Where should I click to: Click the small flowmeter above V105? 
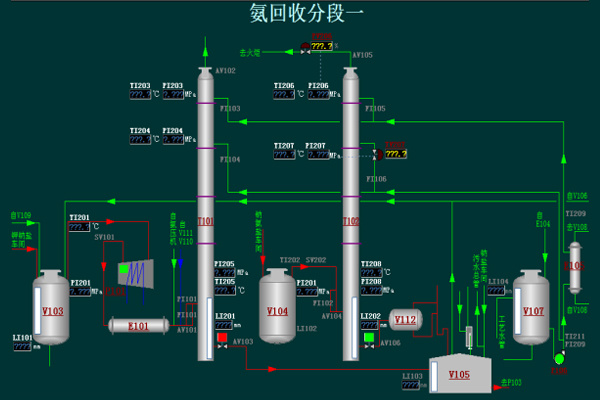click(469, 337)
